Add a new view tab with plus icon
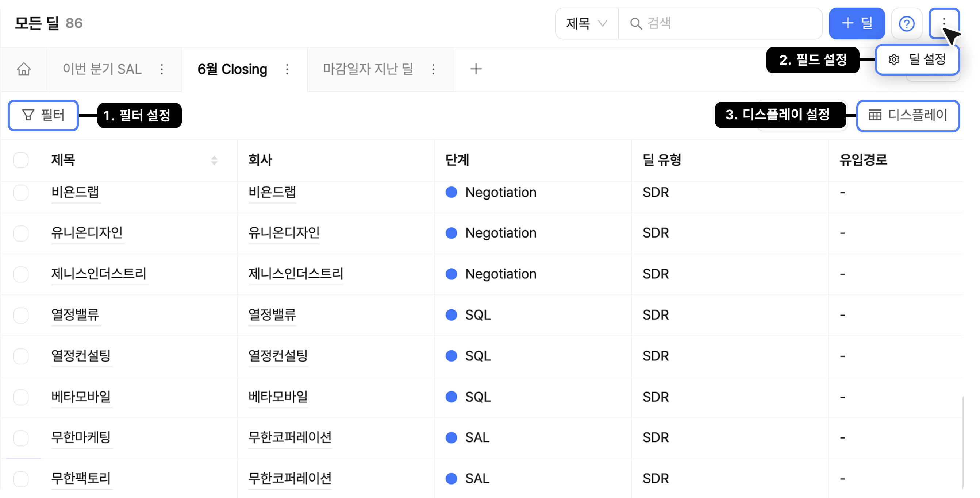 476,69
